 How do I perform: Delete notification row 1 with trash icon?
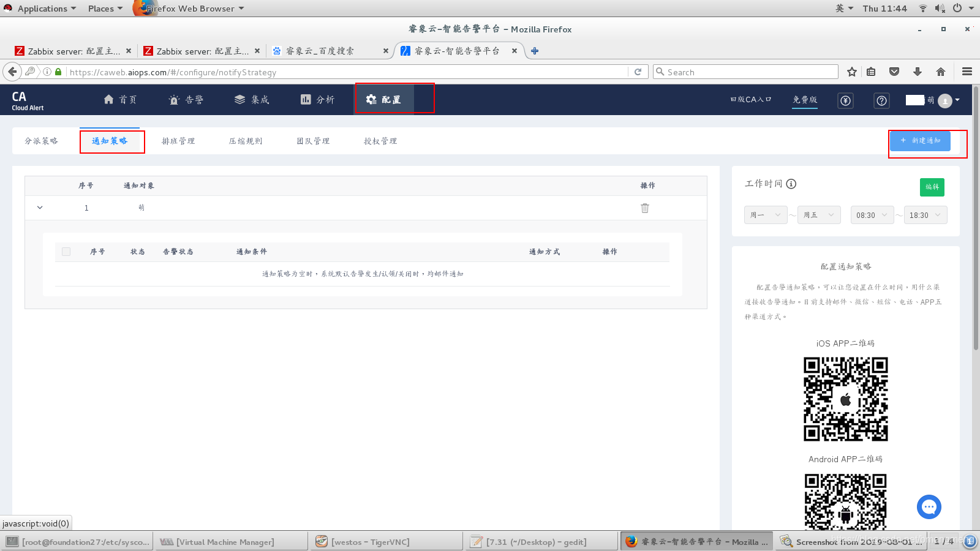pos(645,208)
